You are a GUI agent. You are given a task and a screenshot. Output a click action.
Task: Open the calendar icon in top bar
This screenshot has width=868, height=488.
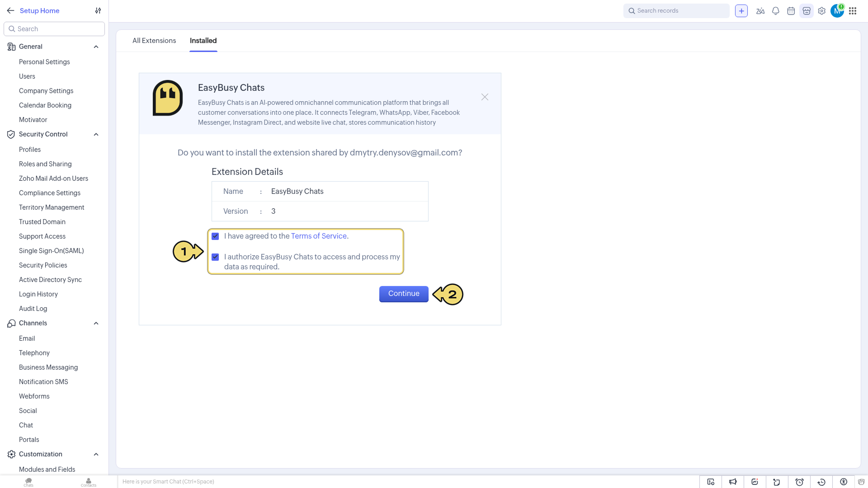(791, 11)
